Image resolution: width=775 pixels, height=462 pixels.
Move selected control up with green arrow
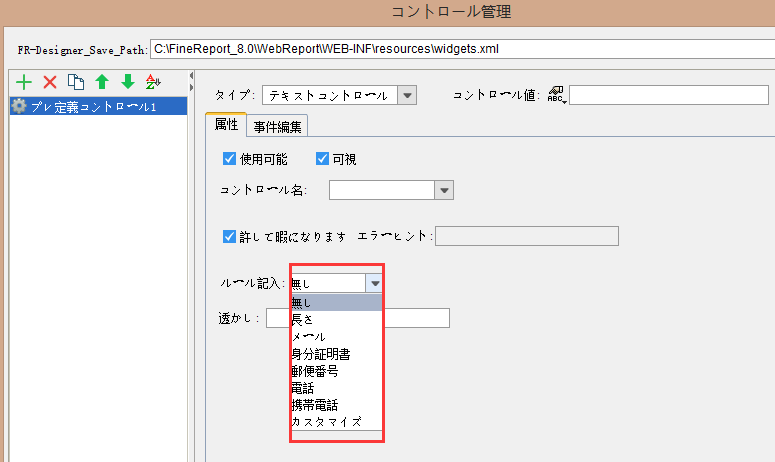point(102,82)
